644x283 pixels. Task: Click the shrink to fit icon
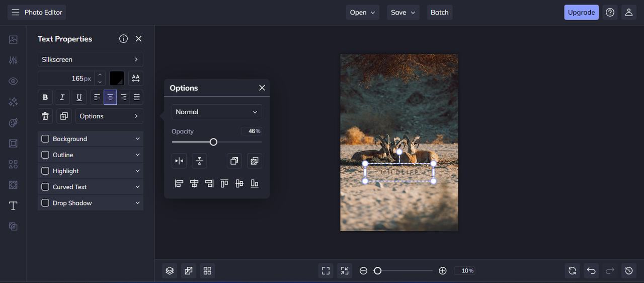pos(344,271)
